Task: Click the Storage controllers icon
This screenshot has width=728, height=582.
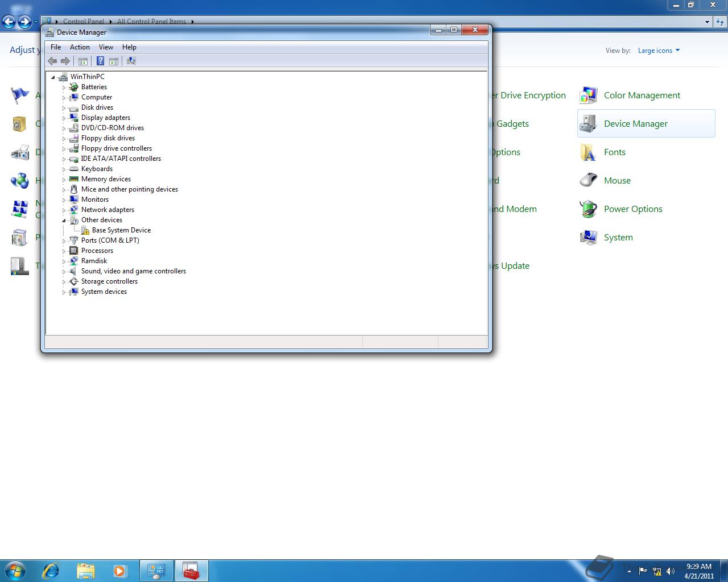Action: click(x=73, y=281)
